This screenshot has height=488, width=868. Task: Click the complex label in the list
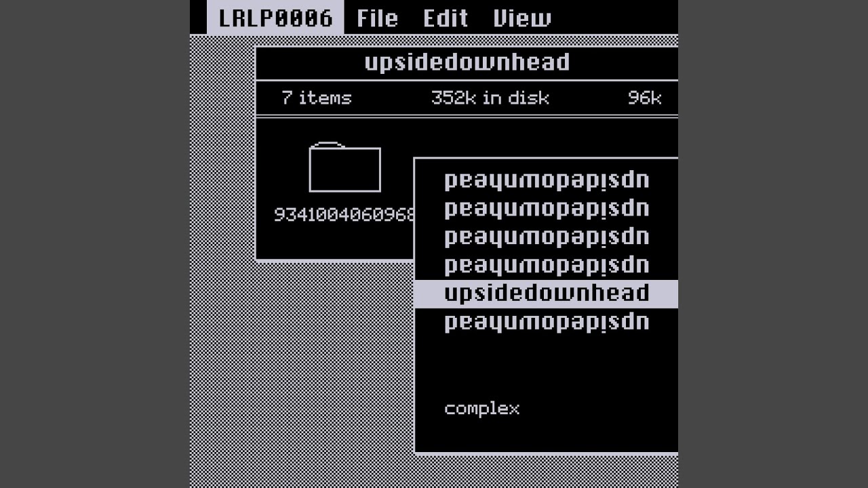(482, 409)
